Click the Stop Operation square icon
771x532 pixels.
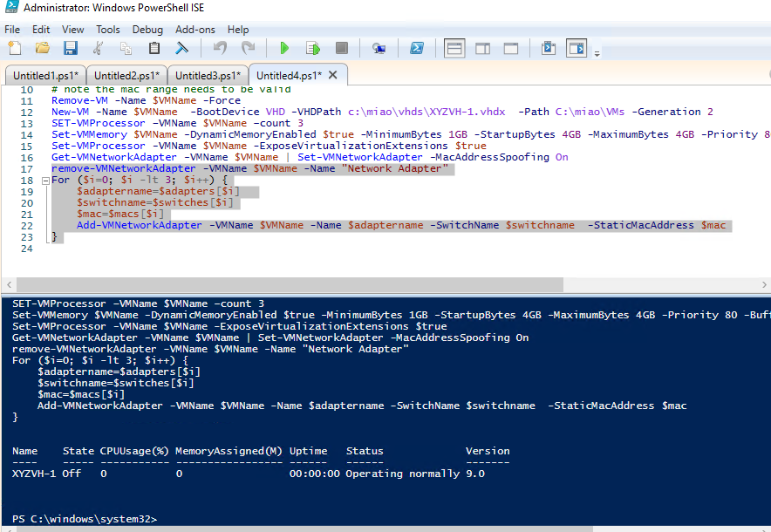(x=341, y=48)
